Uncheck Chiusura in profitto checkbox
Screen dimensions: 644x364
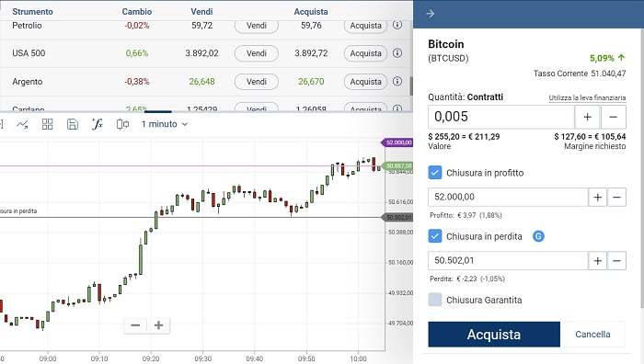435,173
